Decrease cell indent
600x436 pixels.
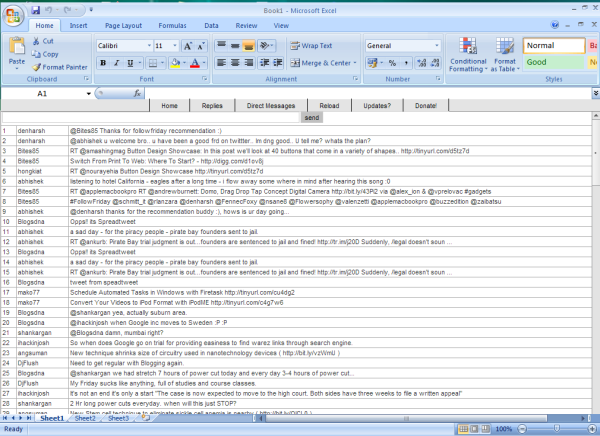[x=264, y=62]
